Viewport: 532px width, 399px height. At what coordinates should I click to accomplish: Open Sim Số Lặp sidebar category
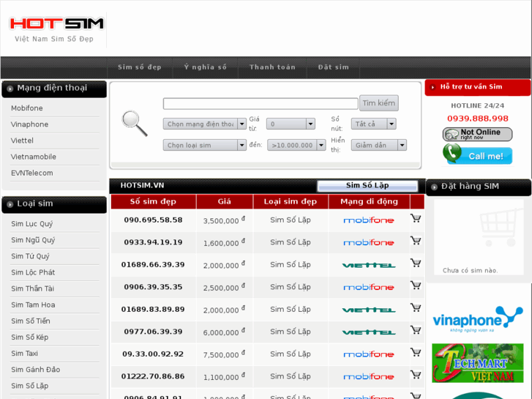coord(30,386)
